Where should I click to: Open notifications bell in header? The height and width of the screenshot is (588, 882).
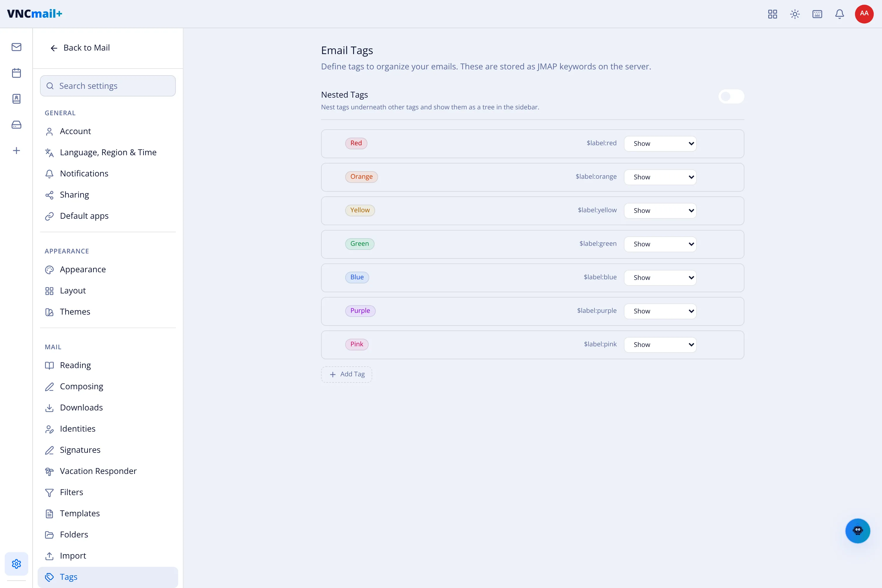[840, 14]
